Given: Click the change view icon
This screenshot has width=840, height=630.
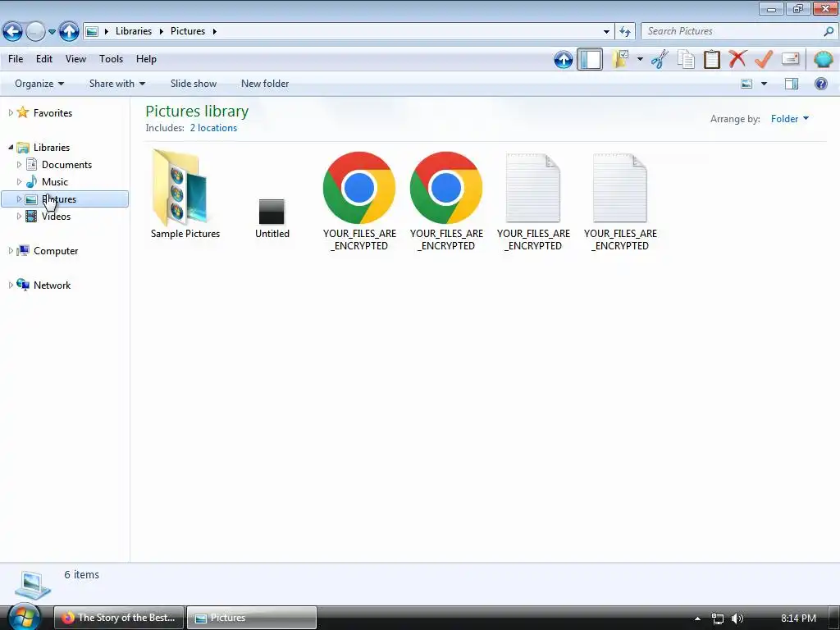Looking at the screenshot, I should tap(746, 84).
